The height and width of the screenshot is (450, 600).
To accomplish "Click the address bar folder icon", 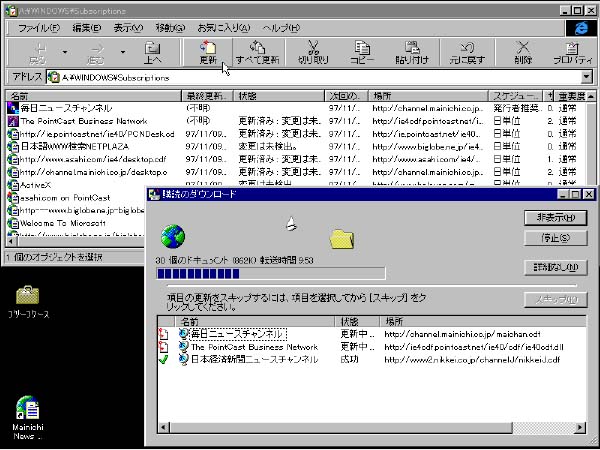I will click(54, 78).
